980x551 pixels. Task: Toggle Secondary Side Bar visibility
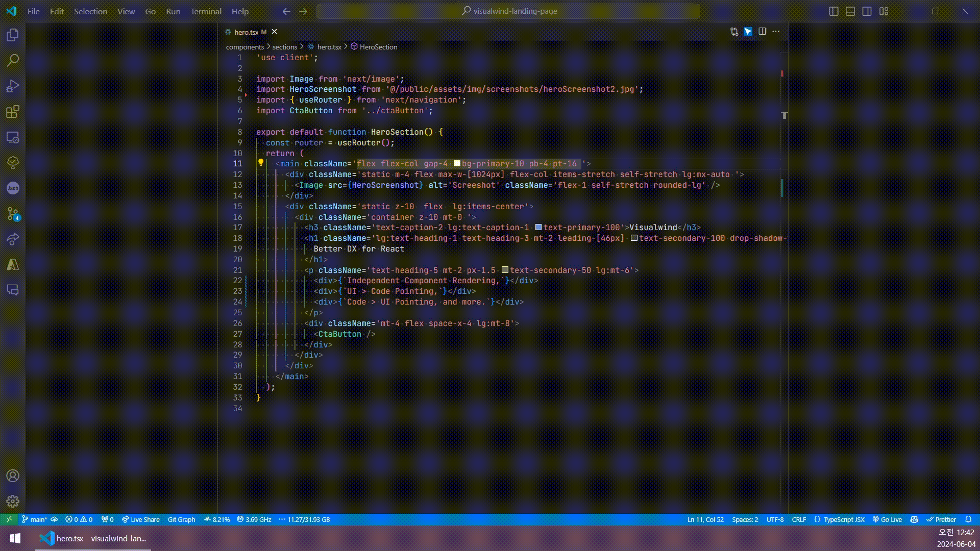click(x=867, y=11)
